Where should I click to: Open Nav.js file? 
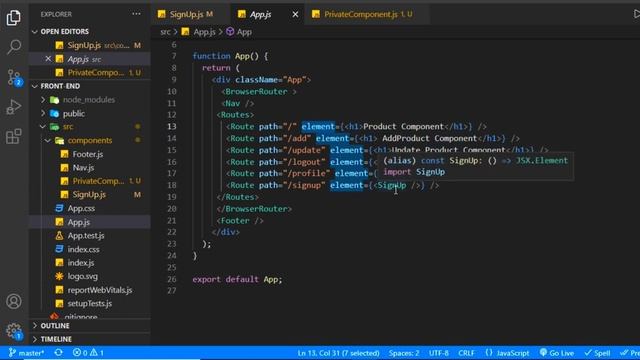pyautogui.click(x=83, y=167)
